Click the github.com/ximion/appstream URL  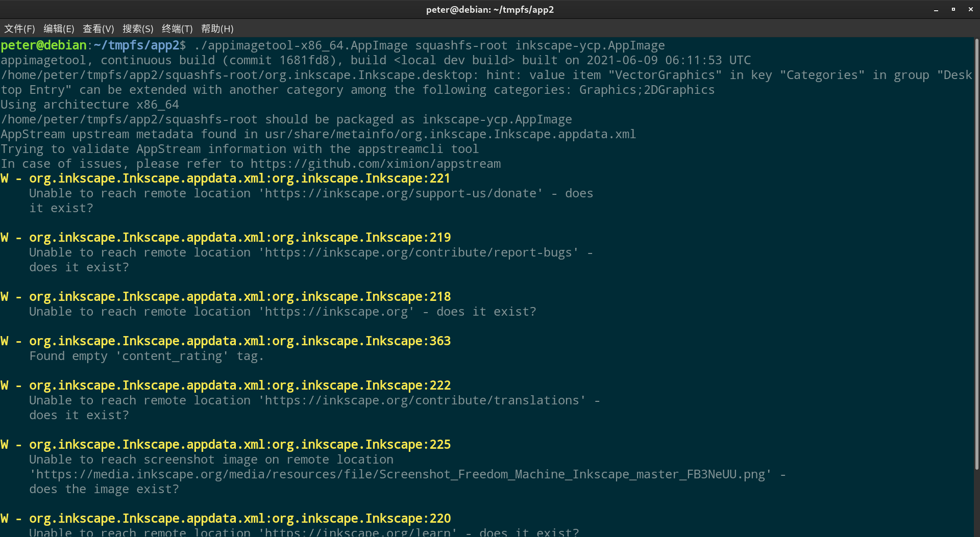376,164
